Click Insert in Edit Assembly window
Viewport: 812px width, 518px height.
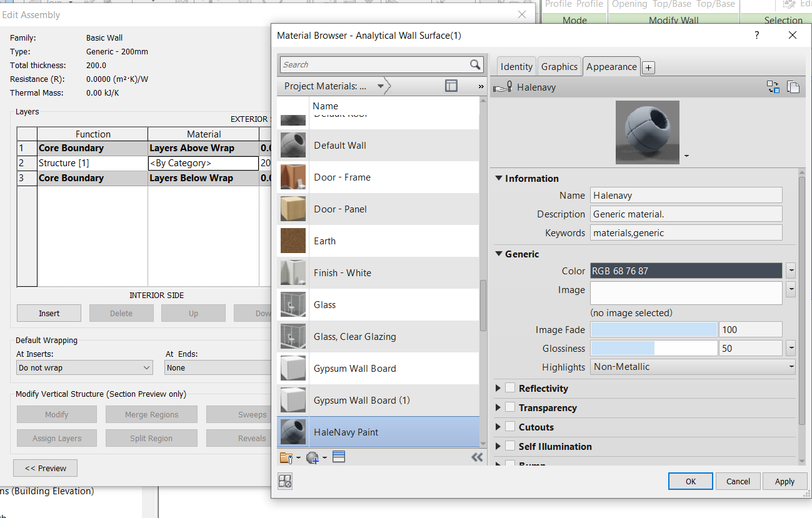[x=49, y=313]
